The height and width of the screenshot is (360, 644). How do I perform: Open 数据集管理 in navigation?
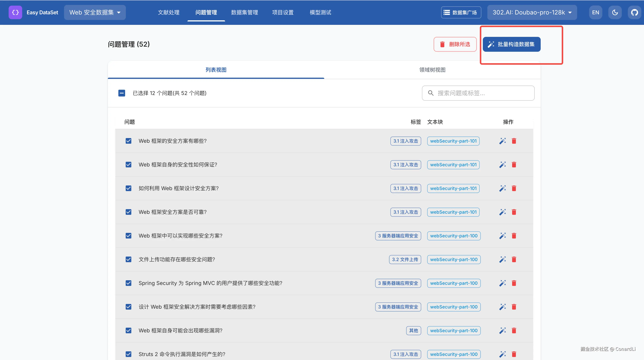[x=244, y=12]
